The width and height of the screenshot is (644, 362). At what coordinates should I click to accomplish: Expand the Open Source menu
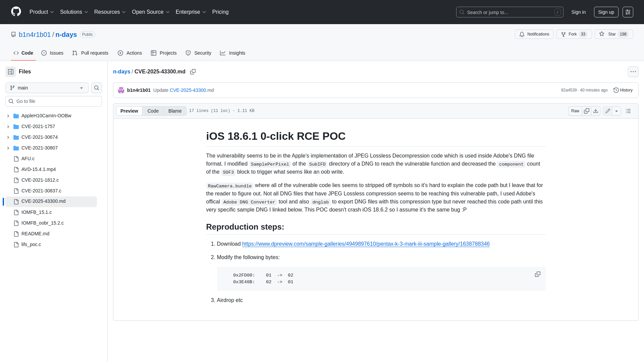(151, 12)
